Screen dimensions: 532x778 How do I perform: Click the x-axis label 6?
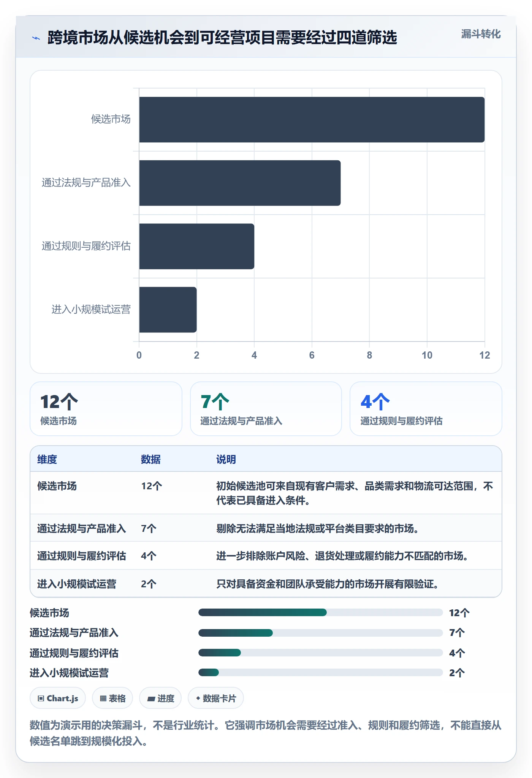point(312,355)
